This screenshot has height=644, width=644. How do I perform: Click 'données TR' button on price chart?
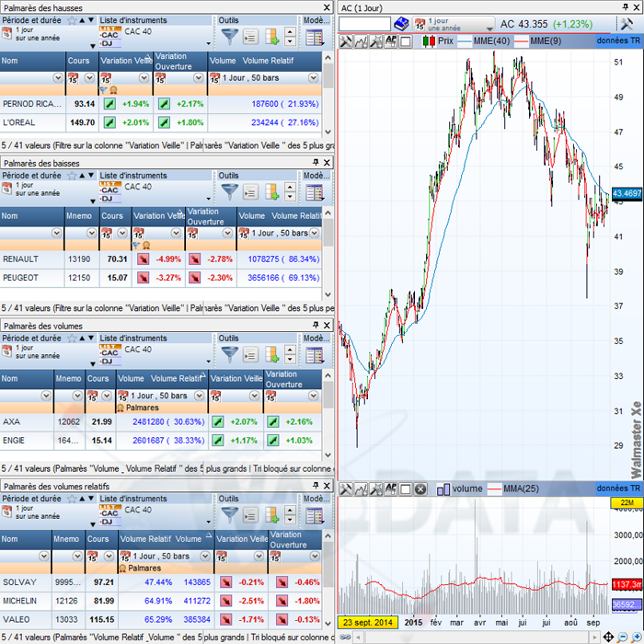coord(618,40)
